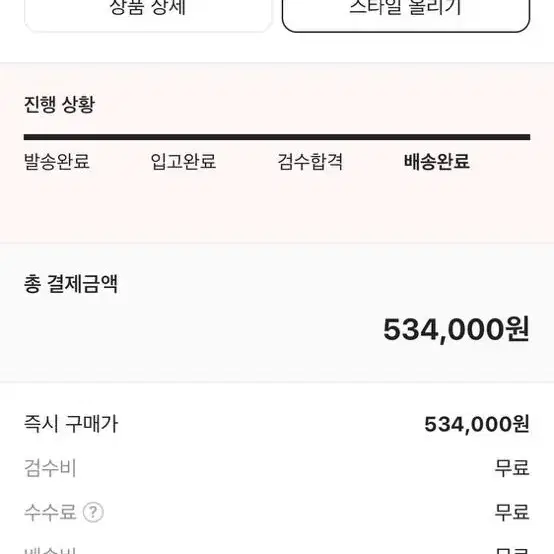Click the 총 결제금액 heading

71,284
